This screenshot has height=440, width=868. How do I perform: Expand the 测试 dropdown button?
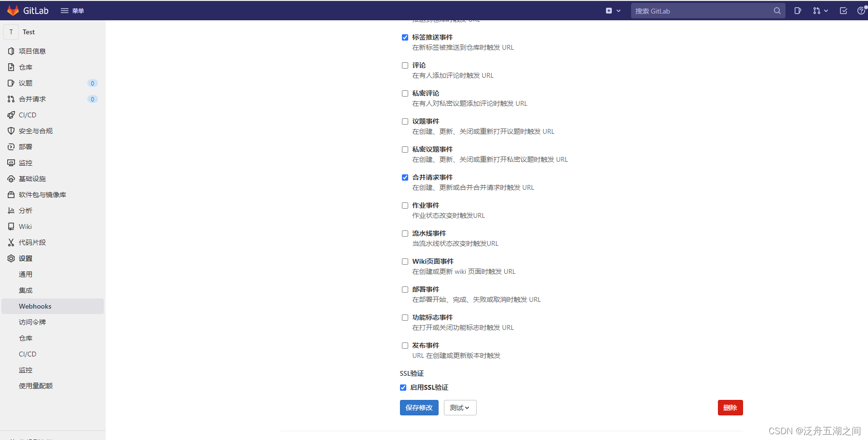(x=459, y=408)
